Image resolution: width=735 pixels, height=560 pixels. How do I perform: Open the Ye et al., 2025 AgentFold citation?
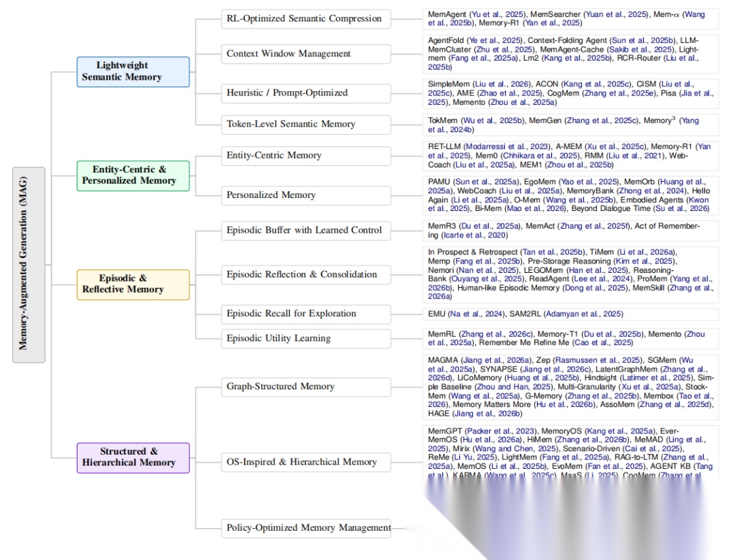click(x=496, y=41)
